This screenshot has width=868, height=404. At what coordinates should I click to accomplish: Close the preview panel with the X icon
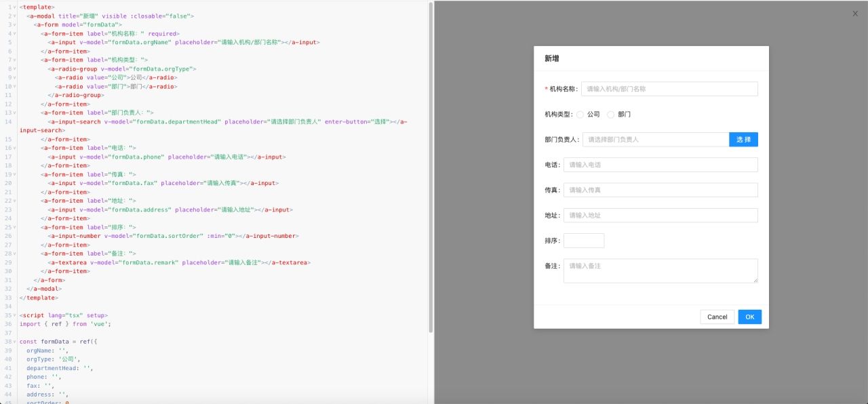pyautogui.click(x=855, y=14)
